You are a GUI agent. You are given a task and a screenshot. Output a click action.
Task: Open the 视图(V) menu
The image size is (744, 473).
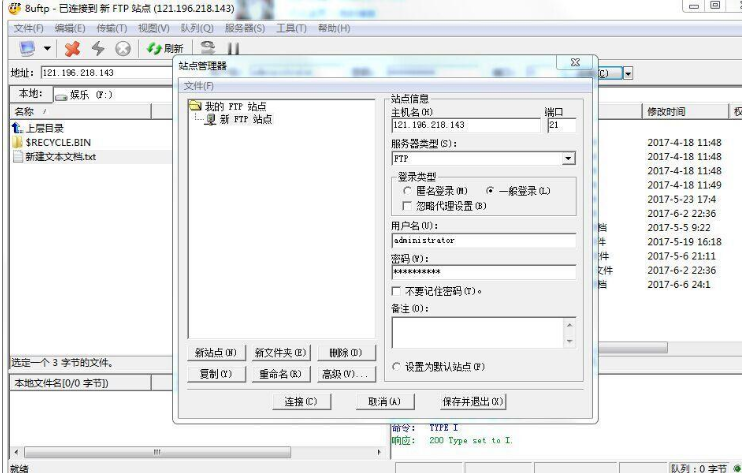click(154, 28)
